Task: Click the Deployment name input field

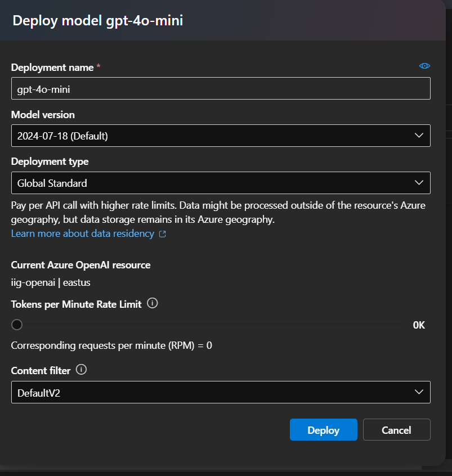Action: point(221,88)
